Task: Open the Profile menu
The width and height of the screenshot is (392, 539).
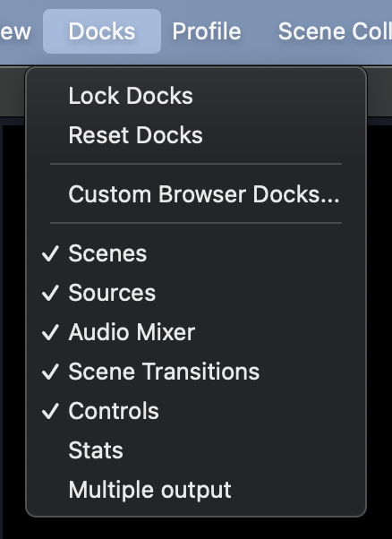Action: tap(207, 31)
